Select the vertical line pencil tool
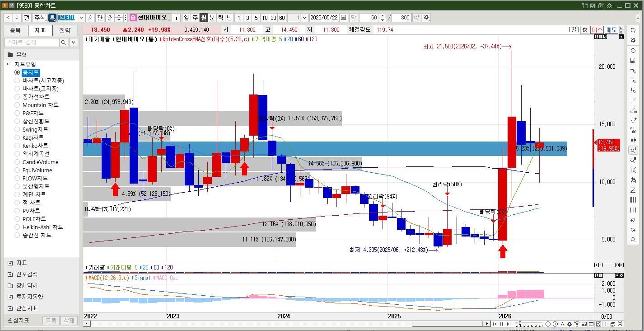The height and width of the screenshot is (331, 644). click(633, 90)
